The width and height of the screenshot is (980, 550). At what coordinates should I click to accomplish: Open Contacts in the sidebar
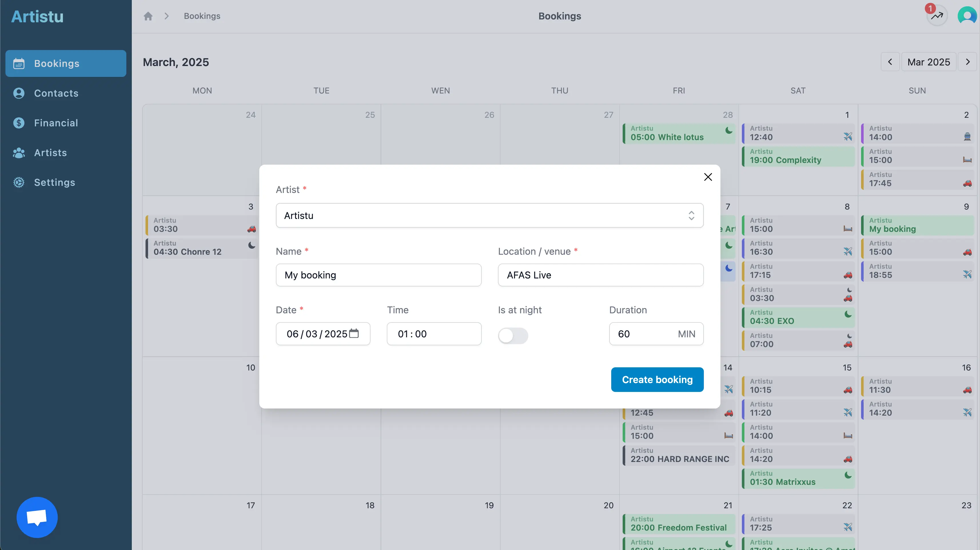[56, 93]
